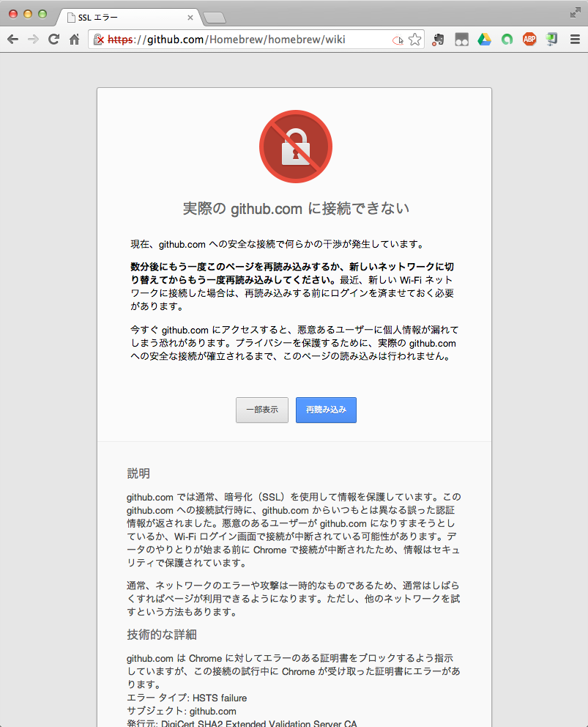Open the home page icon
588x727 pixels.
(74, 40)
